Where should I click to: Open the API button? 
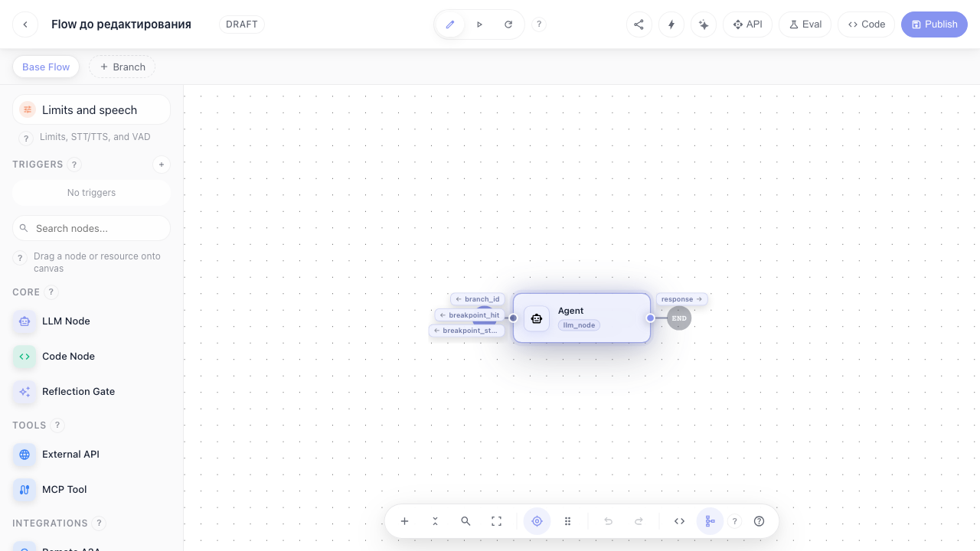coord(747,24)
